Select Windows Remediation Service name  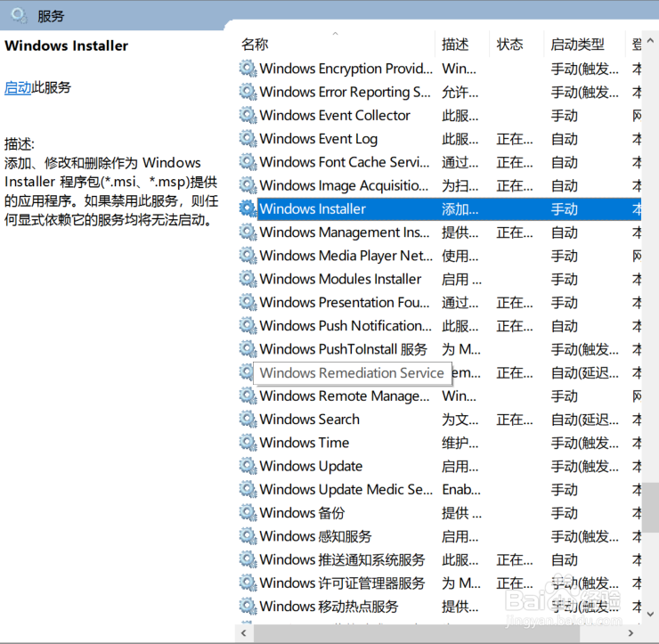click(352, 373)
